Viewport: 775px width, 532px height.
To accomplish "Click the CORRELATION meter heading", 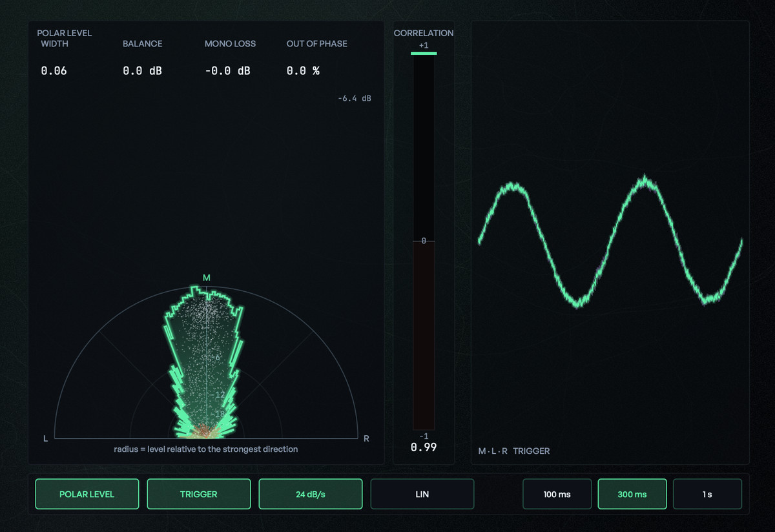I will 424,33.
